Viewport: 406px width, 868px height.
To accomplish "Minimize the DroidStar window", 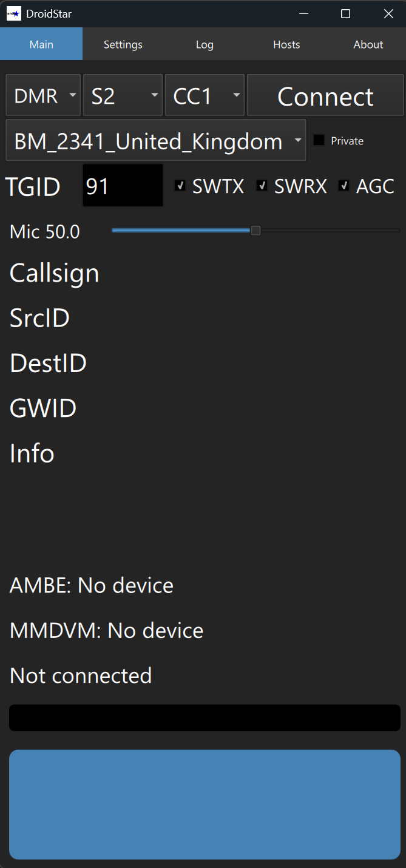I will click(x=302, y=13).
